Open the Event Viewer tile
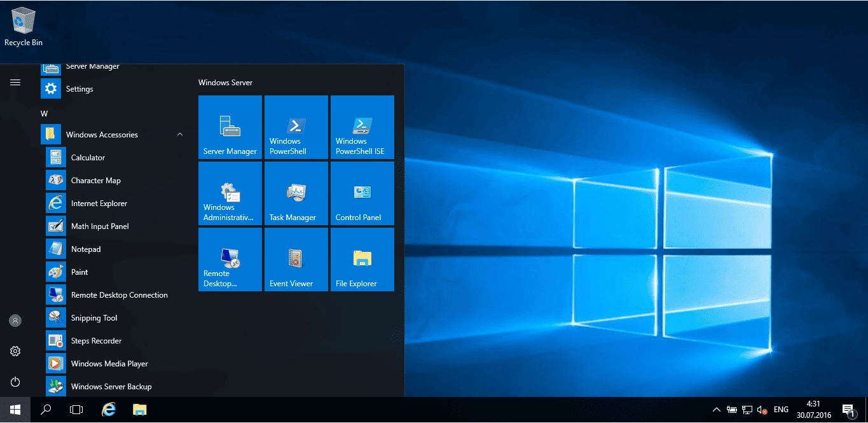 pyautogui.click(x=296, y=260)
